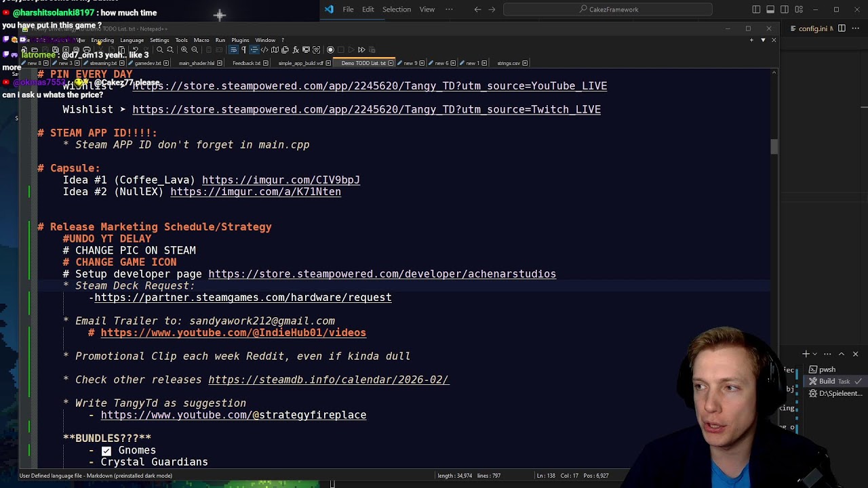This screenshot has width=868, height=488.
Task: Open Notepad++ Macro menu
Action: coord(201,40)
